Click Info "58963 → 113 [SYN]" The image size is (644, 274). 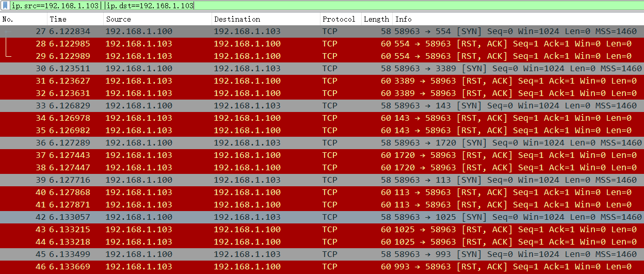(438, 180)
